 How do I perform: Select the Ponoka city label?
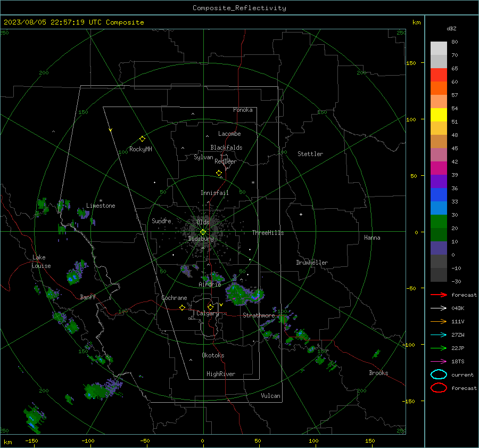point(243,110)
